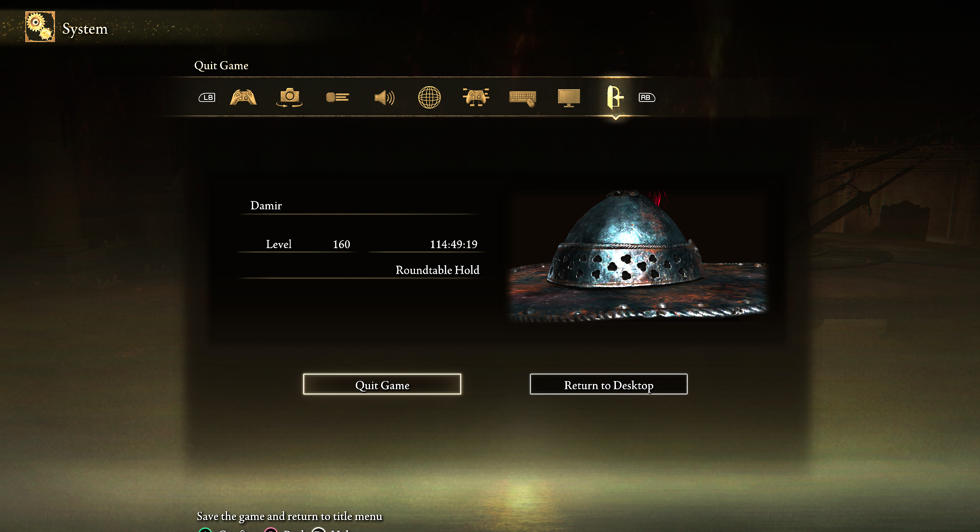This screenshot has height=532, width=980.
Task: Open the Sound settings speaker icon
Action: [x=384, y=98]
